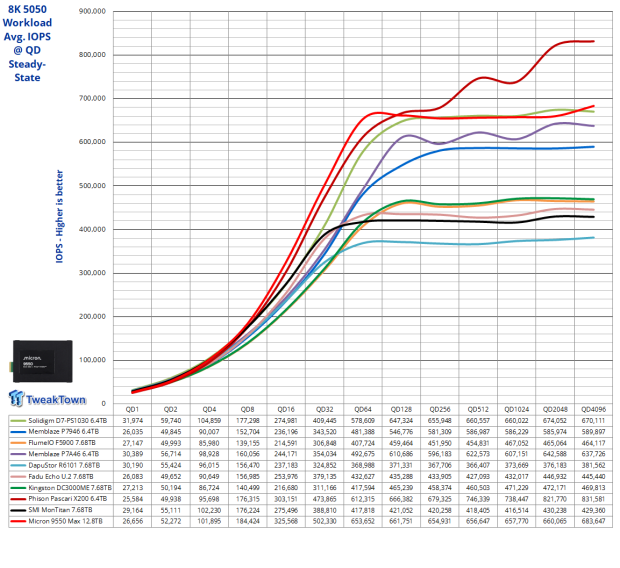Click the FlumeIO F5900 7.68TB legend label
620x568 pixels.
coord(62,443)
